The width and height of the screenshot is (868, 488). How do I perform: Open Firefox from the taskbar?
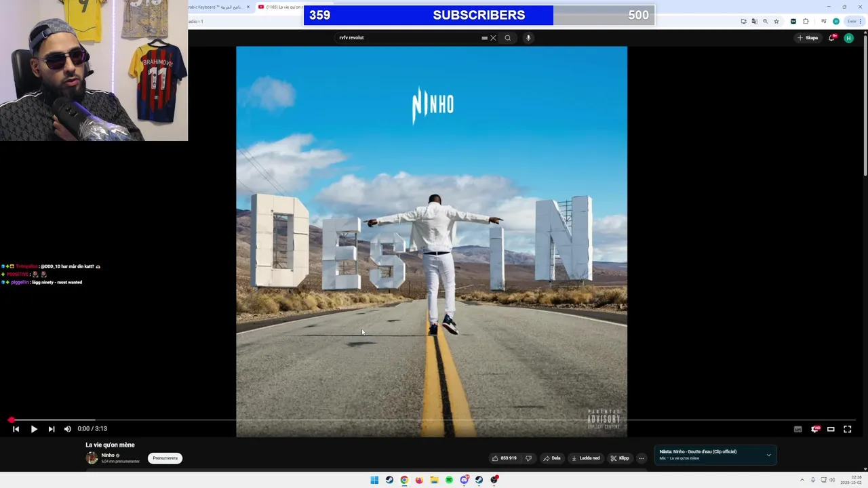[x=419, y=480]
